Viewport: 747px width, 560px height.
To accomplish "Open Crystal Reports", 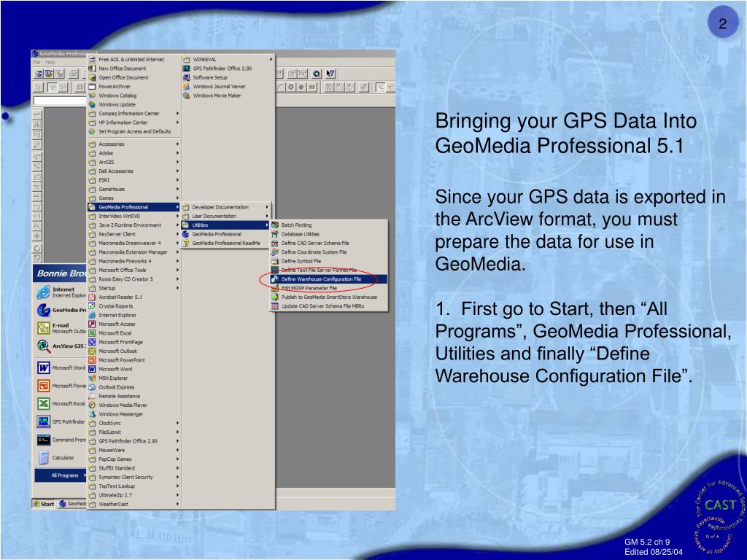I will (x=134, y=306).
